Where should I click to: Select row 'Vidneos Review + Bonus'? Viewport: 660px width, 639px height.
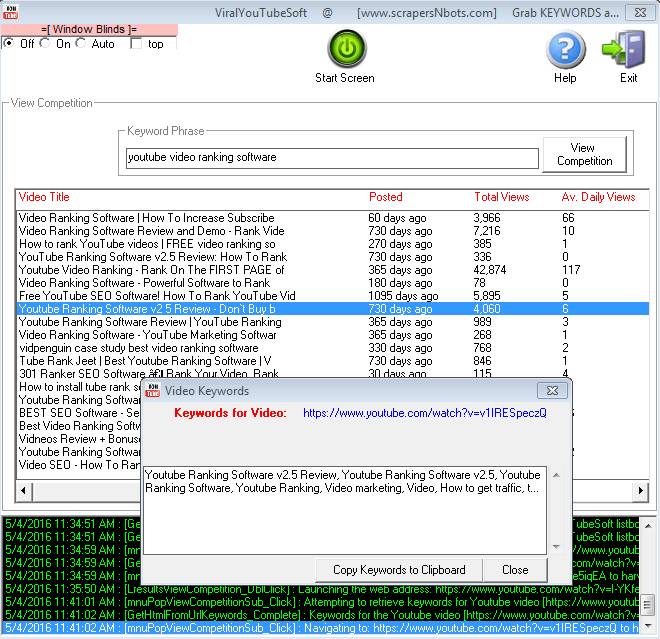(79, 439)
